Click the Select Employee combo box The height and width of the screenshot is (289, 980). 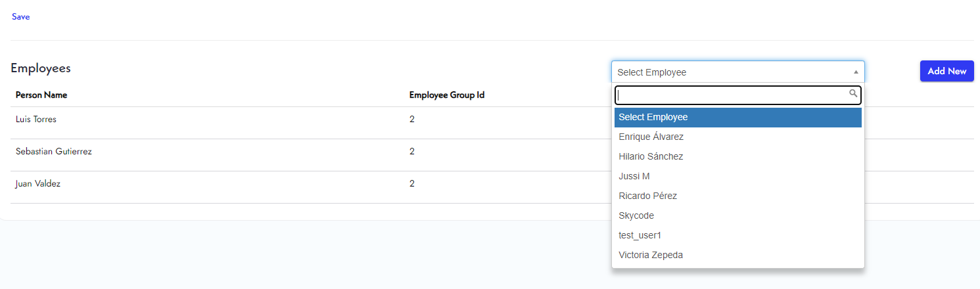coord(730,72)
